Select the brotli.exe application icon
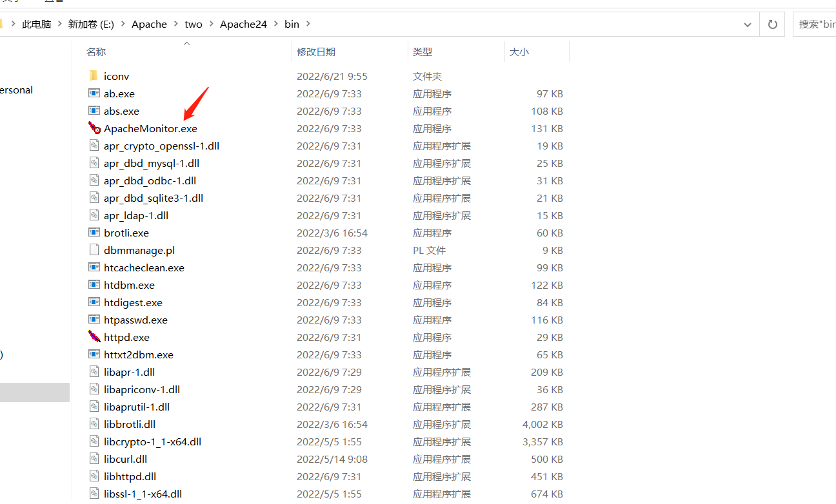The height and width of the screenshot is (504, 836). 94,233
